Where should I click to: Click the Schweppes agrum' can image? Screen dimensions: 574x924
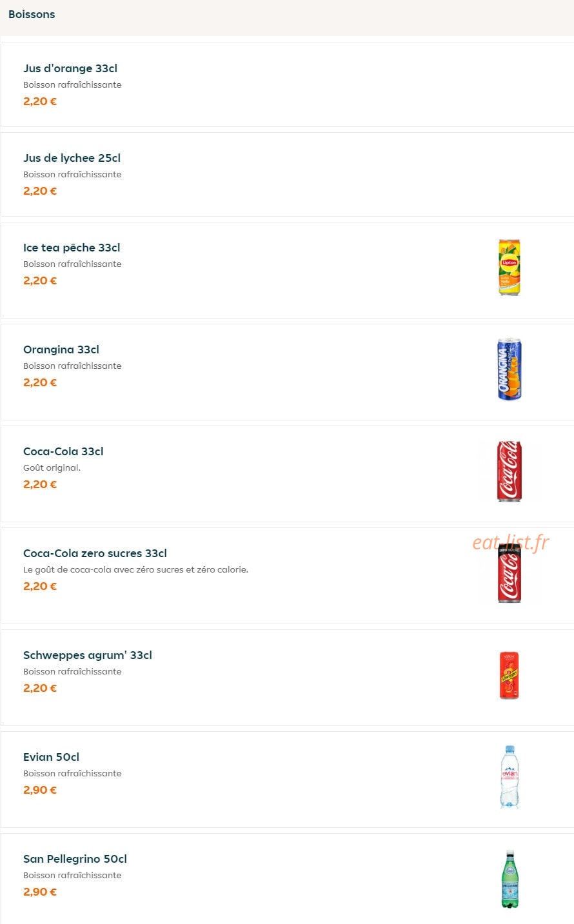pyautogui.click(x=510, y=675)
